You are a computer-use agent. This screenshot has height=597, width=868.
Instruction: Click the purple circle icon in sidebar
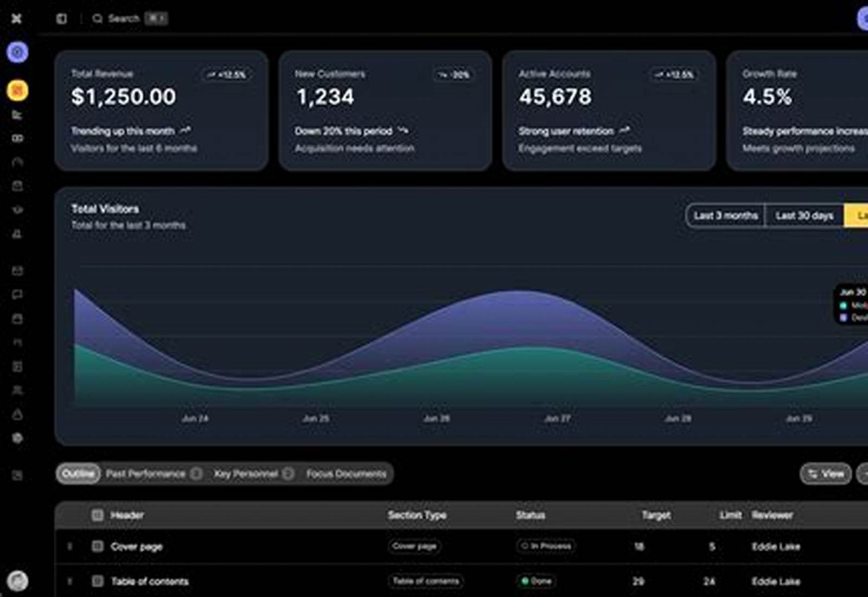tap(17, 52)
